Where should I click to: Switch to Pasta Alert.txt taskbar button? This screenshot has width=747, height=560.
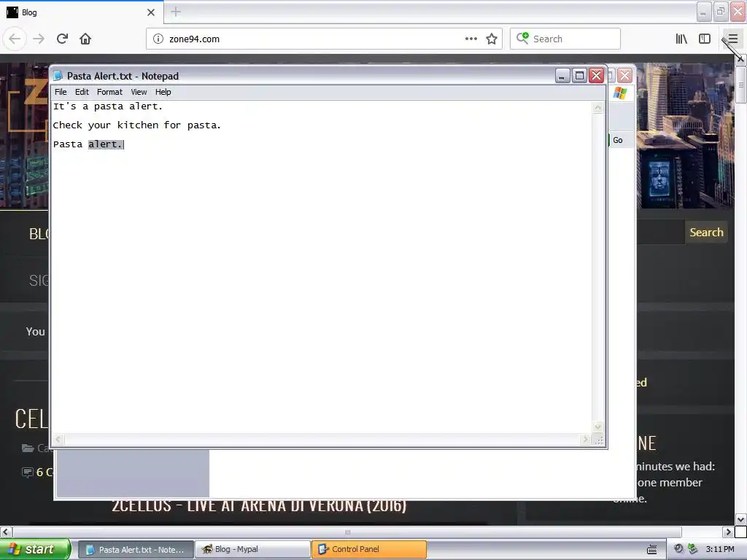[x=135, y=550]
